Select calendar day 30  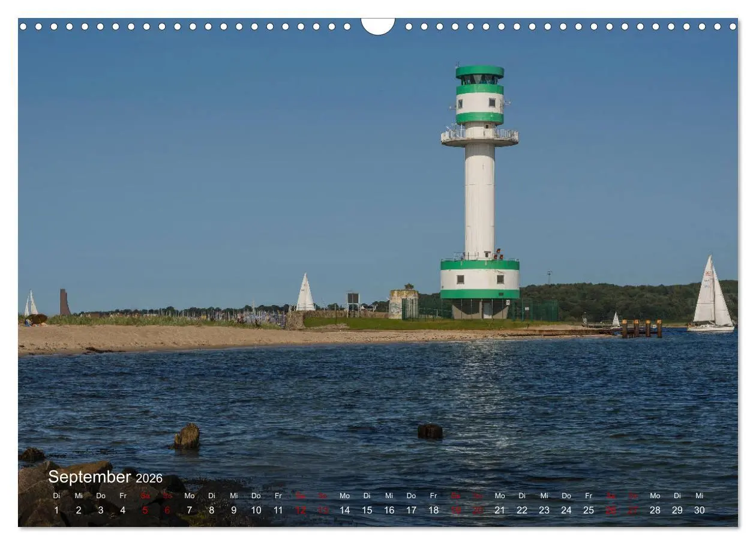pos(700,510)
